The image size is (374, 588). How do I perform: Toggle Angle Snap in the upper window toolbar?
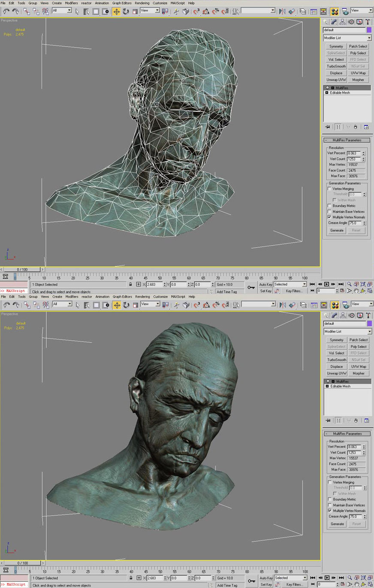(x=206, y=12)
